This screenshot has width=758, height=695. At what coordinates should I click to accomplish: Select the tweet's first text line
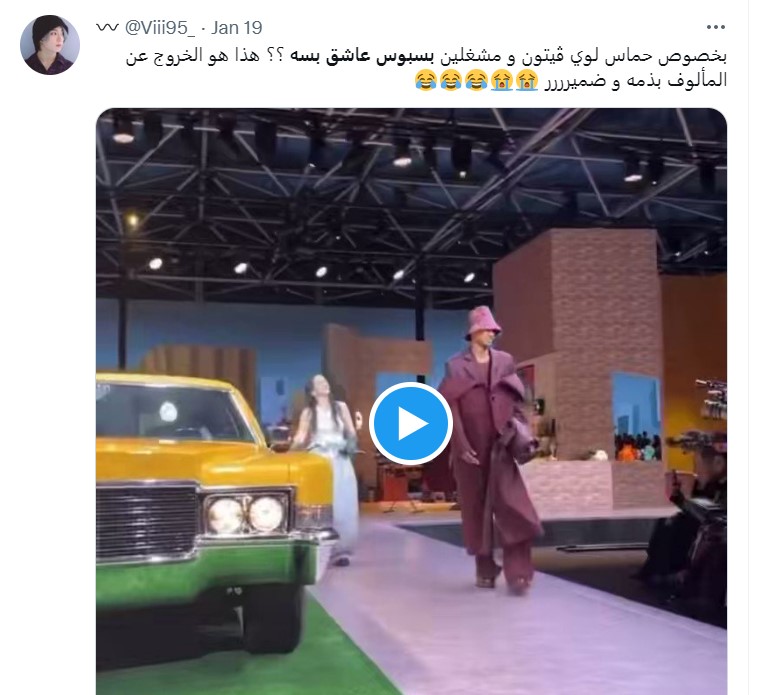(426, 56)
